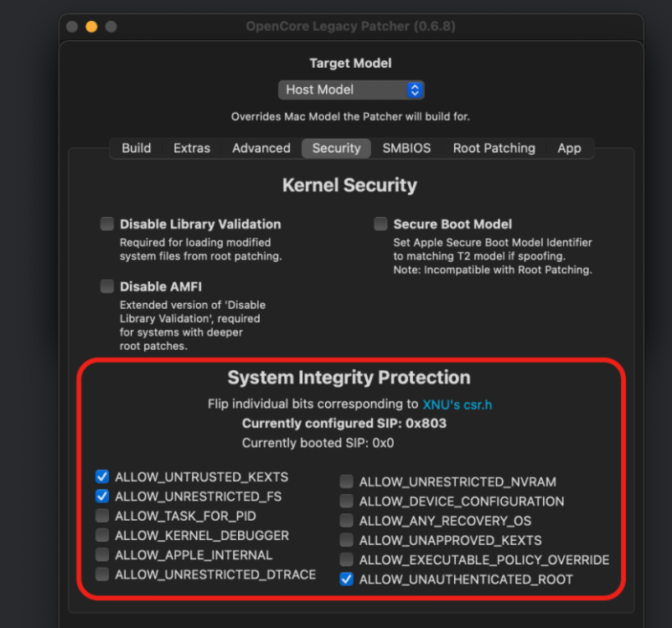Tick ALLOW_APPLE_INTERNAL checkbox

pos(102,554)
